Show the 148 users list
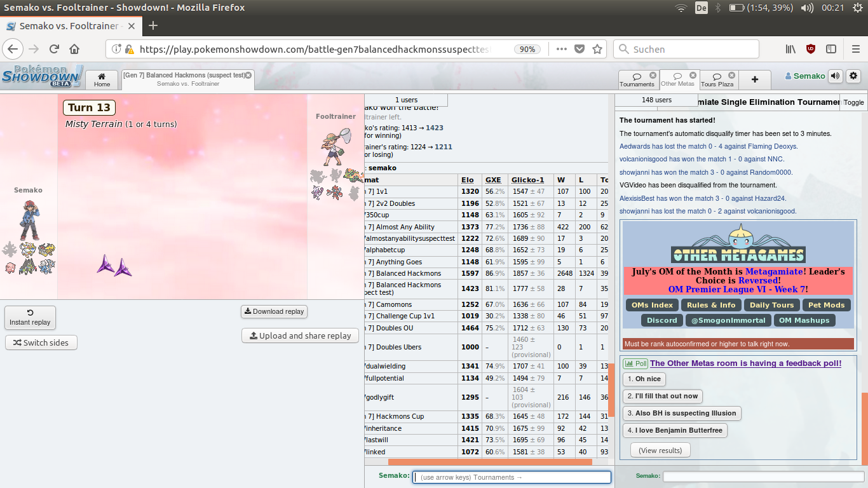The width and height of the screenshot is (868, 488). (656, 100)
